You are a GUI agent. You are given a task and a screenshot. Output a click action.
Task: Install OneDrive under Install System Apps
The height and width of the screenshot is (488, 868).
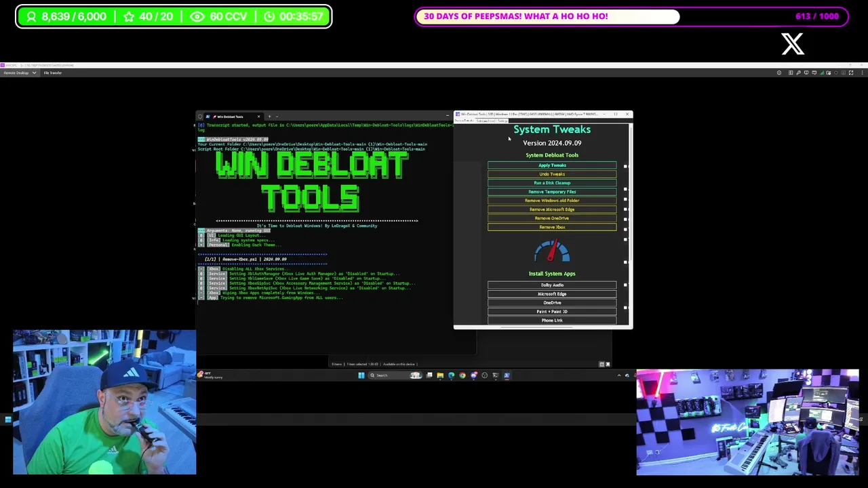coord(552,303)
